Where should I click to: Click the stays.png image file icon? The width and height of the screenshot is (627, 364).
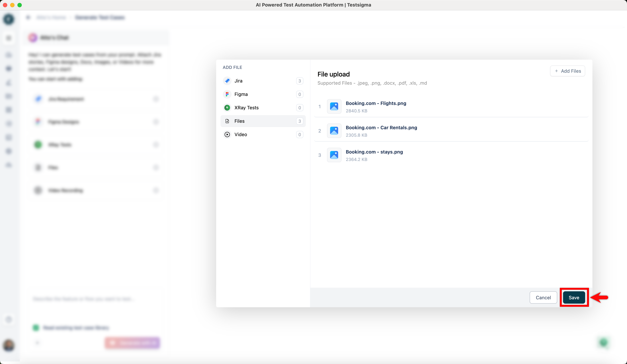tap(334, 155)
